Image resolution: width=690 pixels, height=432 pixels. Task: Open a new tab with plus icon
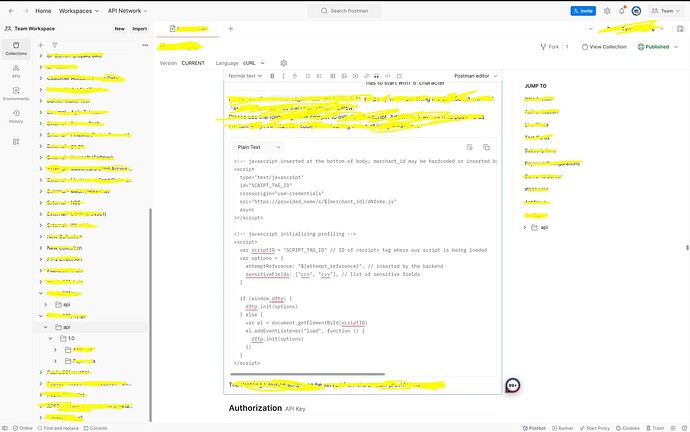(x=231, y=29)
